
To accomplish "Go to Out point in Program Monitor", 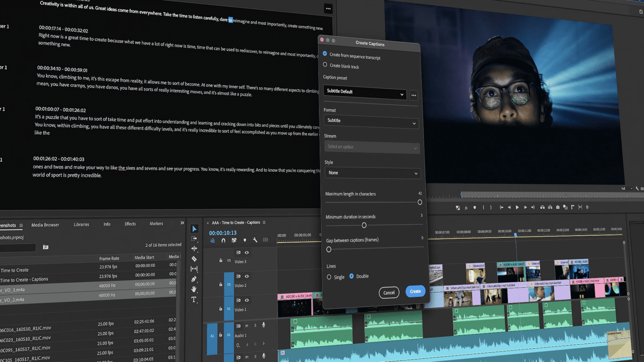I will pos(533,207).
